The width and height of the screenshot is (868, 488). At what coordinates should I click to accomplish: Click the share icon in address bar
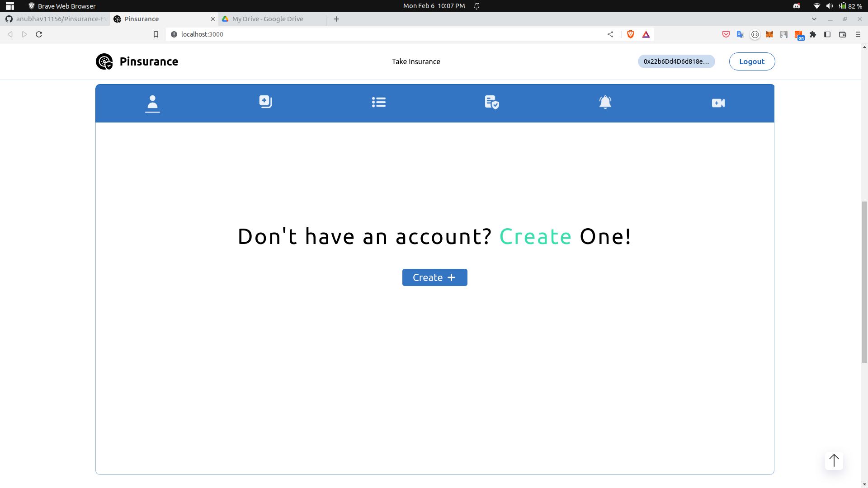click(610, 34)
